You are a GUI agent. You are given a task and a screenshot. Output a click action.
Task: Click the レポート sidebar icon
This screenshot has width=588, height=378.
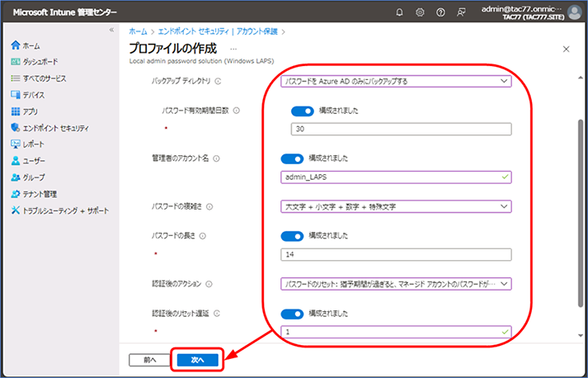click(x=16, y=144)
